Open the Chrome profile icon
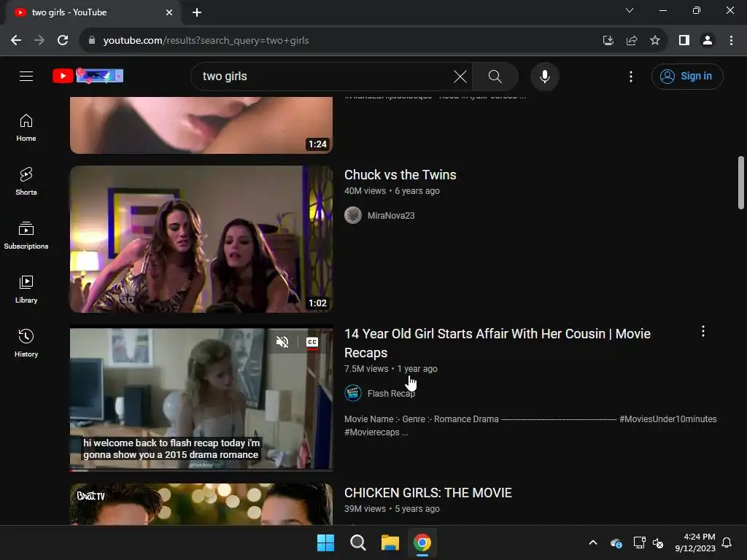This screenshot has width=747, height=560. point(708,41)
